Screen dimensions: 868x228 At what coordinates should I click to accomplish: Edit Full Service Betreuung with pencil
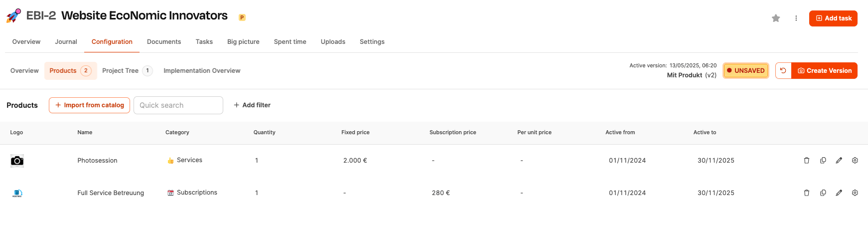pyautogui.click(x=839, y=193)
